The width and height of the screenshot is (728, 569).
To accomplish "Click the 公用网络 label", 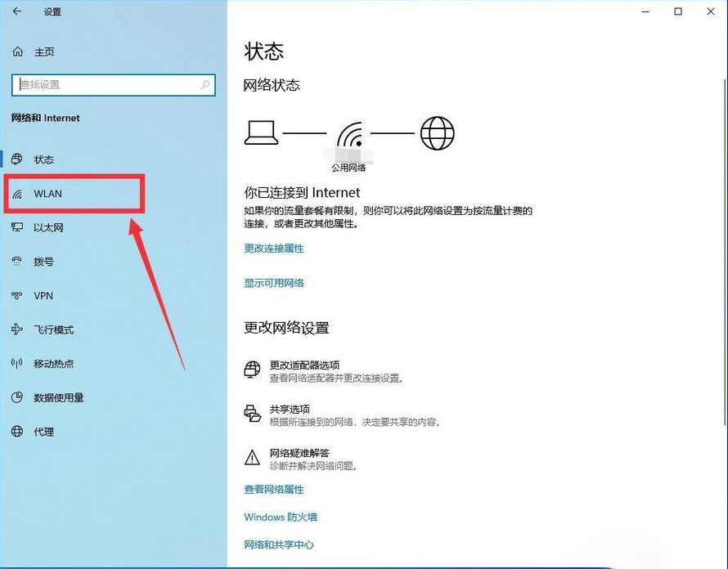I will pos(348,168).
